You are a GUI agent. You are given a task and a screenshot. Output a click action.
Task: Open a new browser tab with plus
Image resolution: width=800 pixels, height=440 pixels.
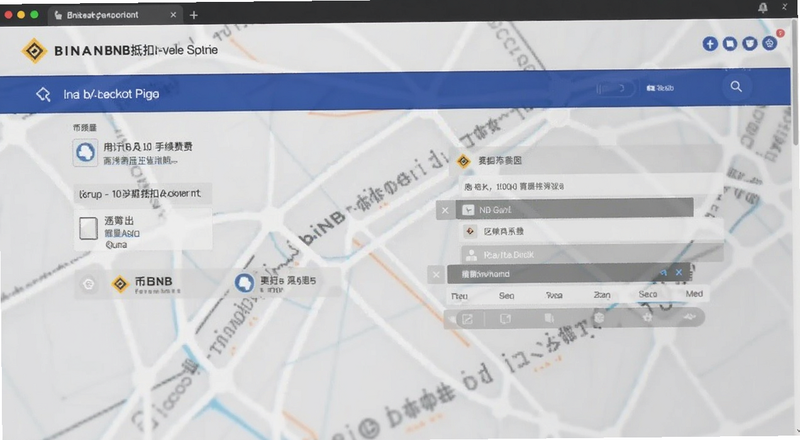[194, 15]
